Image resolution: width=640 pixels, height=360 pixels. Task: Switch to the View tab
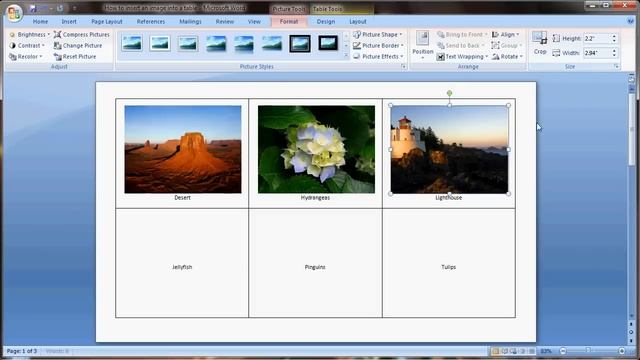pyautogui.click(x=254, y=22)
